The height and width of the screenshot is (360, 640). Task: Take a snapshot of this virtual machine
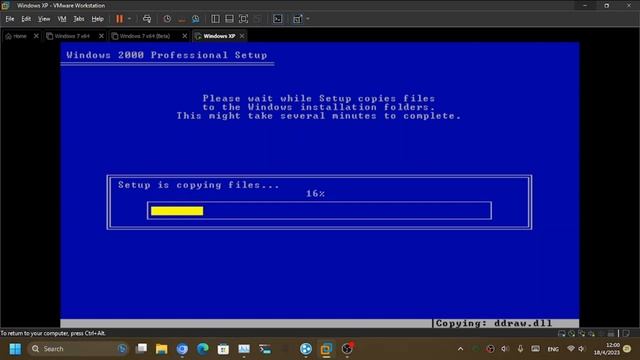(x=167, y=19)
